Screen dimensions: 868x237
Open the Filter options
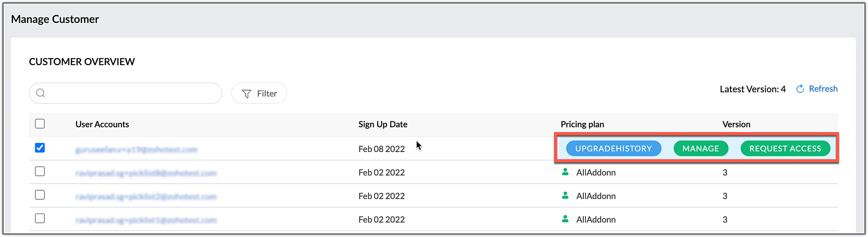pyautogui.click(x=259, y=93)
